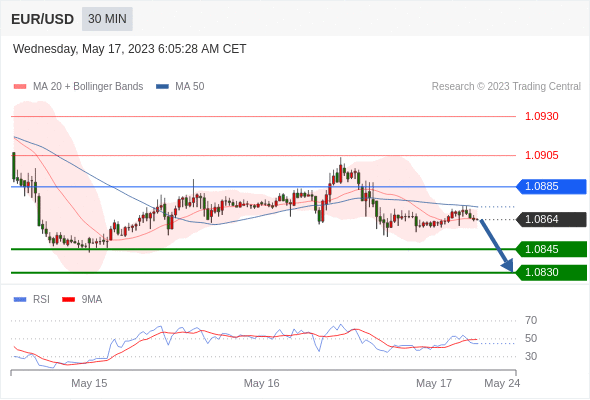590x400 pixels.
Task: Open the Trading Central research credit
Action: click(506, 87)
